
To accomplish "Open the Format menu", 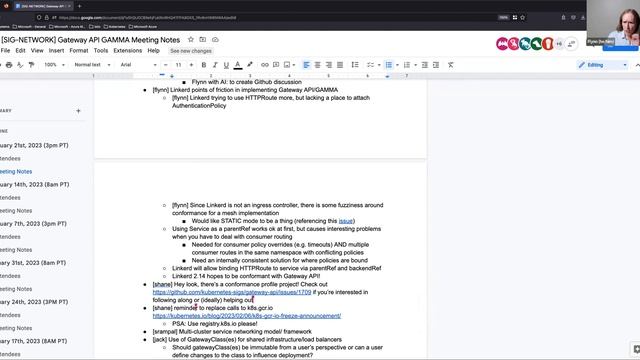I will coord(79,51).
